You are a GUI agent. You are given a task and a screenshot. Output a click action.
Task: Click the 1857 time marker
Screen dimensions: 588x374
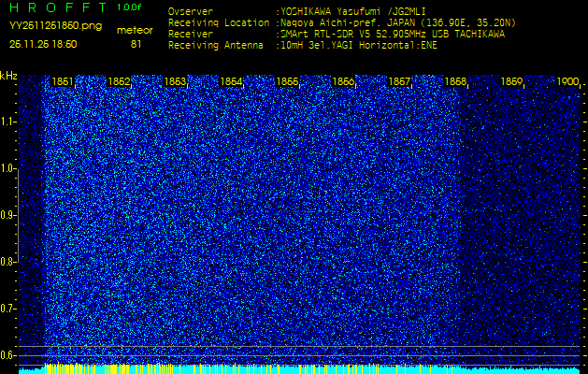click(x=399, y=81)
